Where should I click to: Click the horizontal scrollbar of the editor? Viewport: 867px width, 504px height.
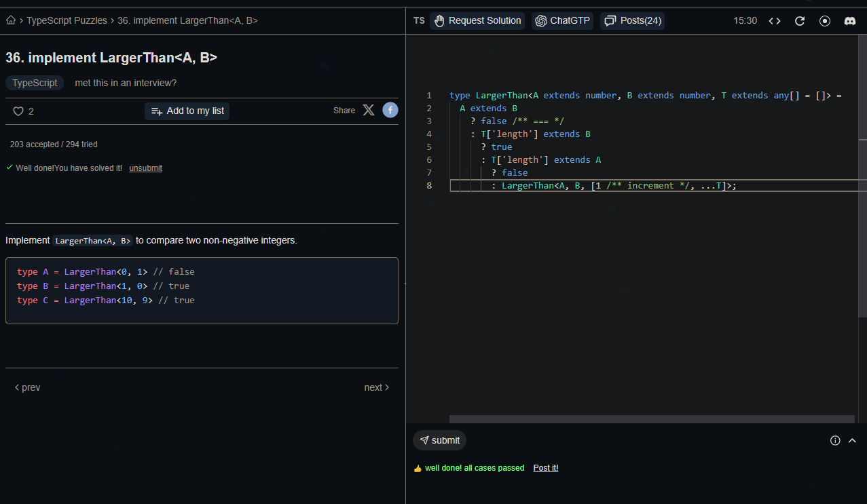click(x=652, y=419)
